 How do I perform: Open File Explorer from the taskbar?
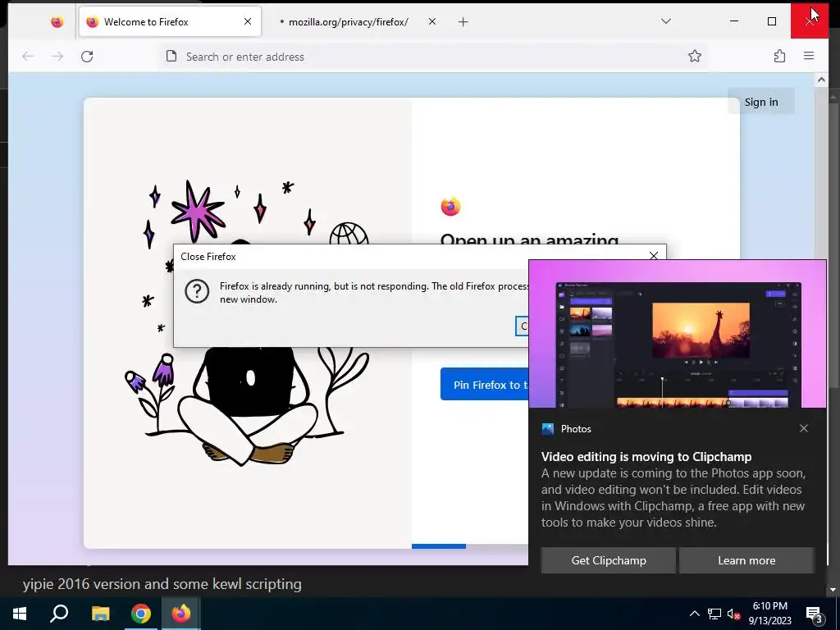[x=100, y=614]
